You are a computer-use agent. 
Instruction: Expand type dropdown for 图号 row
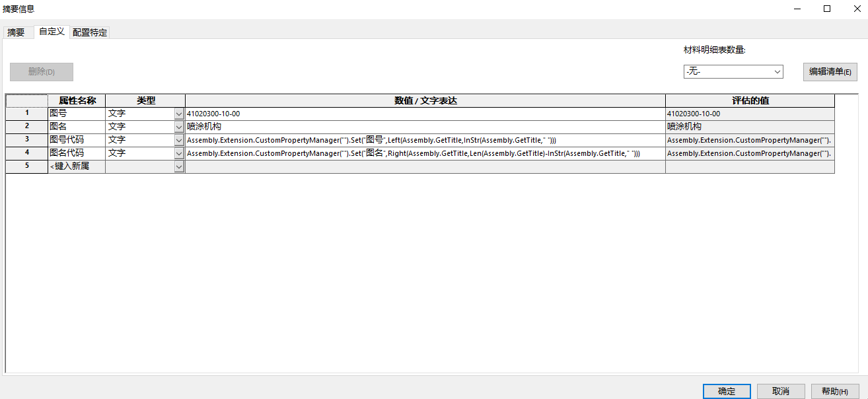179,114
